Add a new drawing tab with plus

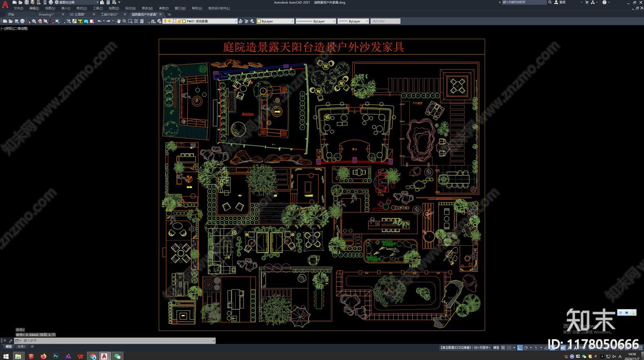[x=169, y=14]
